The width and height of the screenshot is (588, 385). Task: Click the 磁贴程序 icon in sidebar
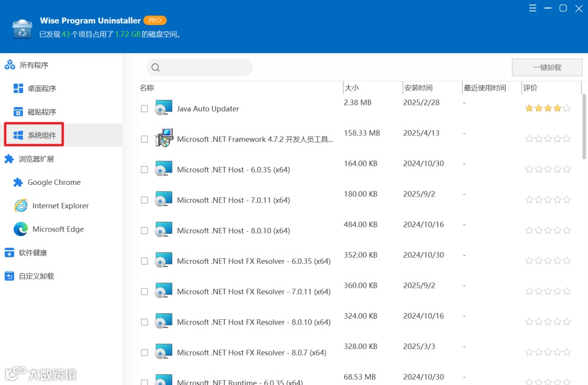(18, 111)
